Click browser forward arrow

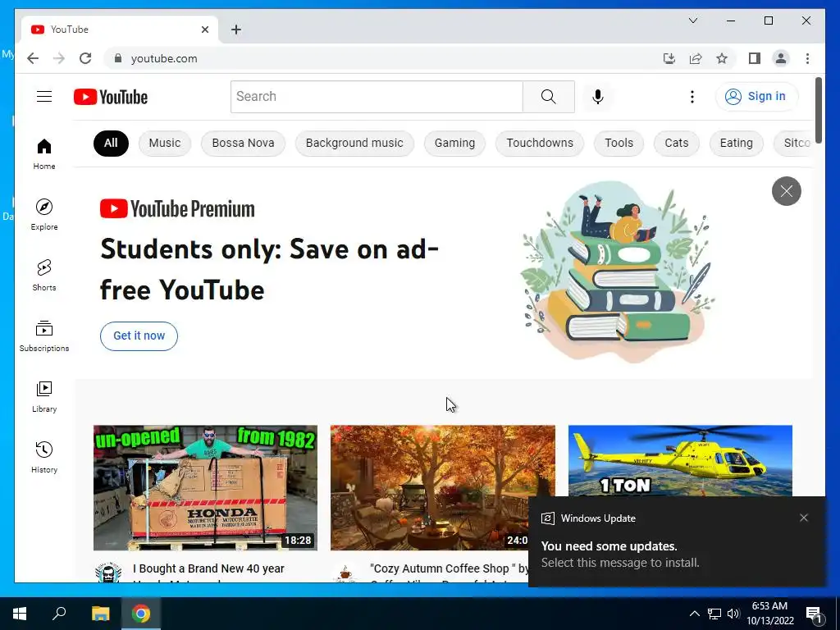click(59, 58)
